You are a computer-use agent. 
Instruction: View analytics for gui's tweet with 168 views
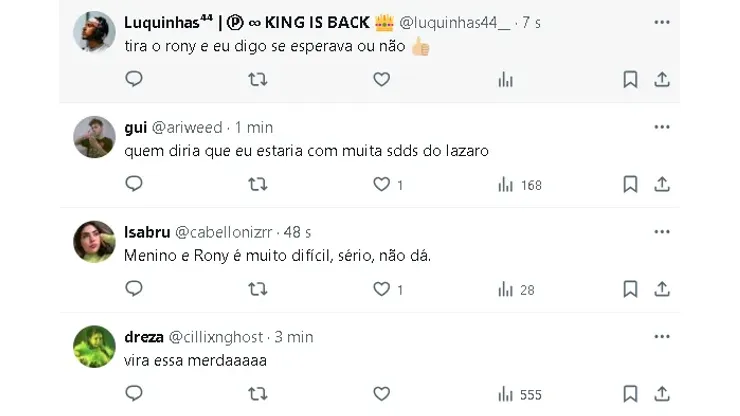pos(519,184)
